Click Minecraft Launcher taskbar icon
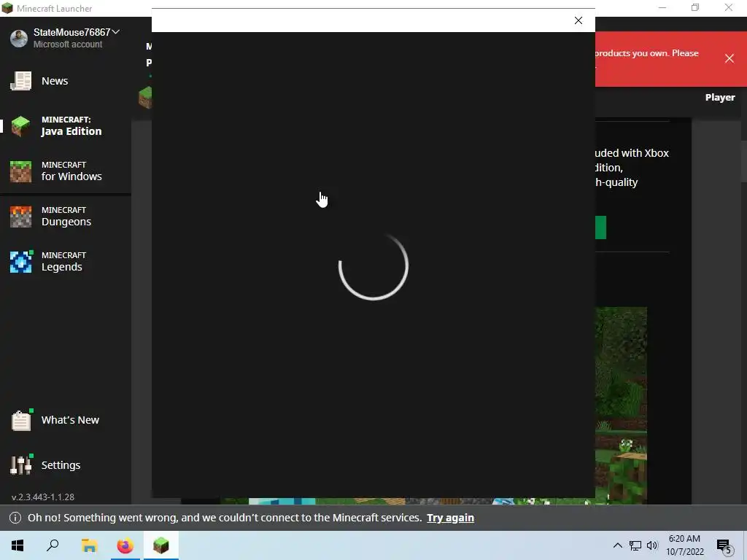Image resolution: width=747 pixels, height=560 pixels. (161, 545)
